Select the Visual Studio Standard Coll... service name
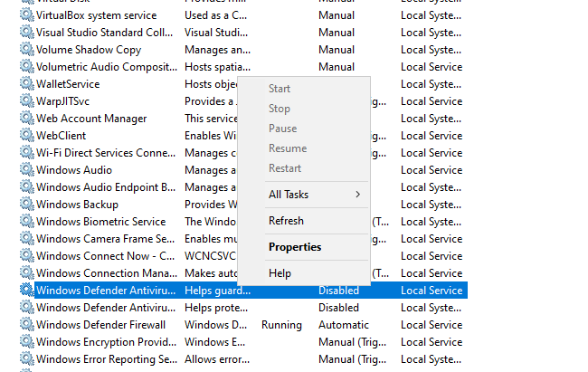 [x=105, y=33]
